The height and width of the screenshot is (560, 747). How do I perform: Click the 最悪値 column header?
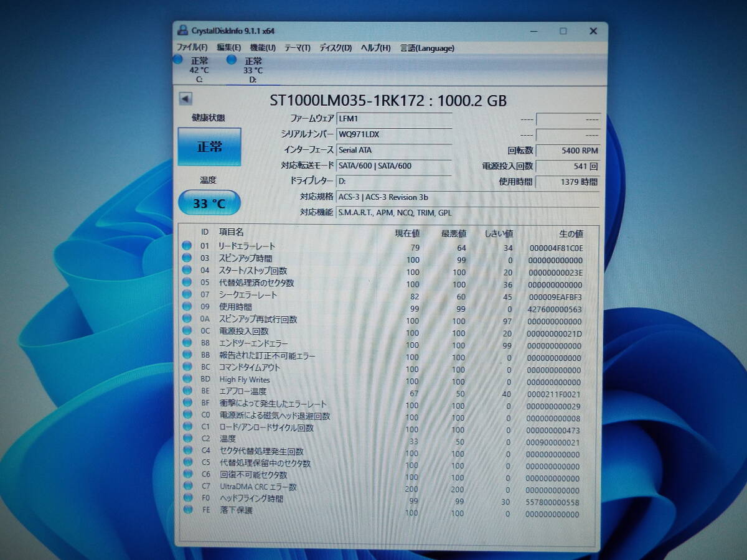(454, 233)
